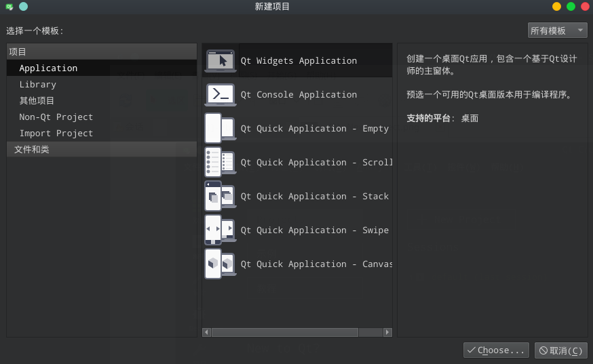Click the Qt Creator icon in title bar
The image size is (593, 364).
(x=9, y=7)
